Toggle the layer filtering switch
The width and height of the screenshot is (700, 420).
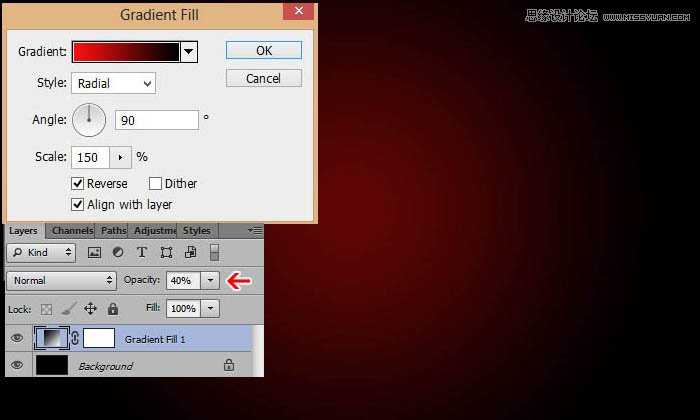coord(214,253)
